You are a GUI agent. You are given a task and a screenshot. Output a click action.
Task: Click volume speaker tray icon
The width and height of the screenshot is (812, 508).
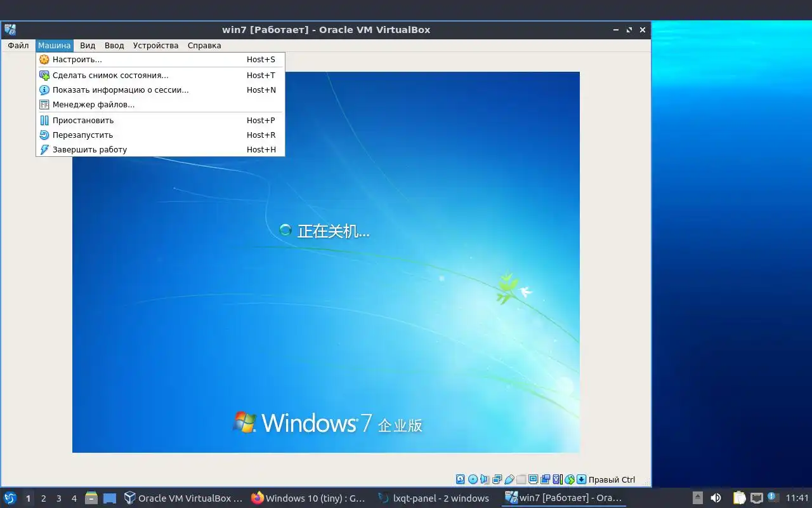[716, 498]
